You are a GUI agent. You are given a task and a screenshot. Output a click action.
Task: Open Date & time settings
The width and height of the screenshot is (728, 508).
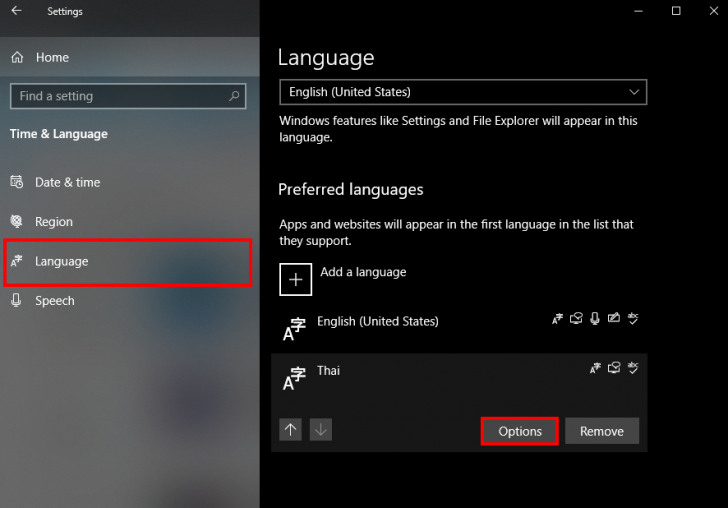coord(130,182)
